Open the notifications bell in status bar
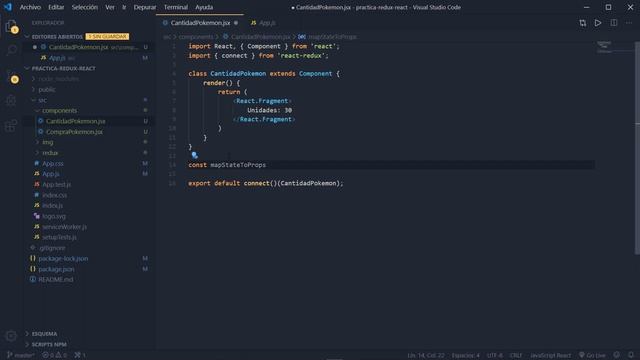Screen dimensions: 640x360 [631, 355]
